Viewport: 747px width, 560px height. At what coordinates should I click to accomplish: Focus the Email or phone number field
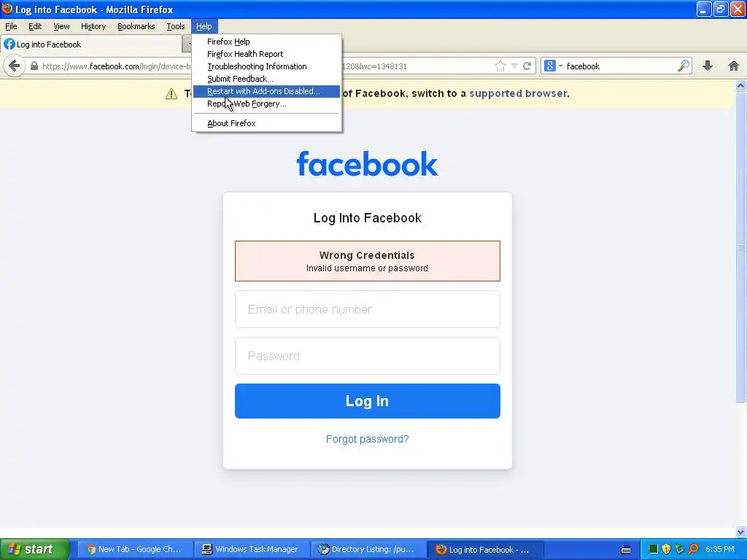tap(368, 309)
